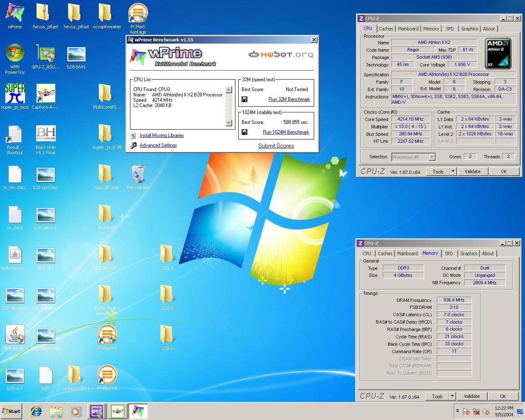This screenshot has width=525, height=420.
Task: Open the ucbench2011 folder
Action: tap(76, 378)
